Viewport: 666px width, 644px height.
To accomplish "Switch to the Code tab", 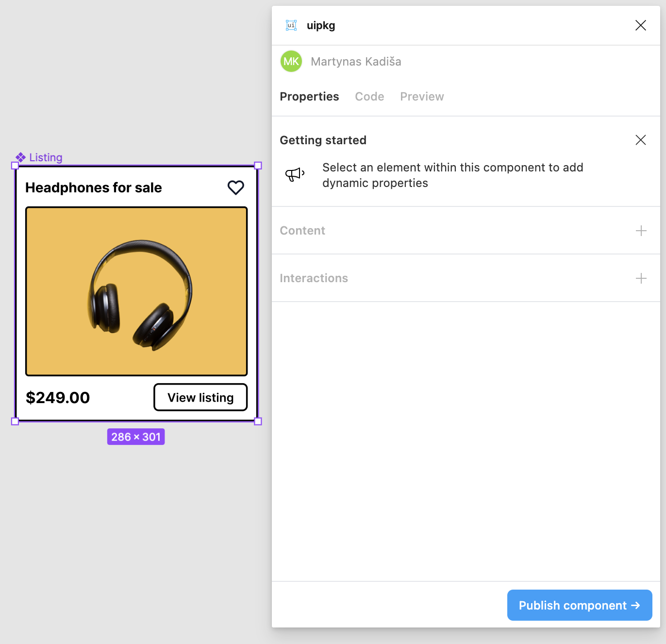I will (369, 97).
